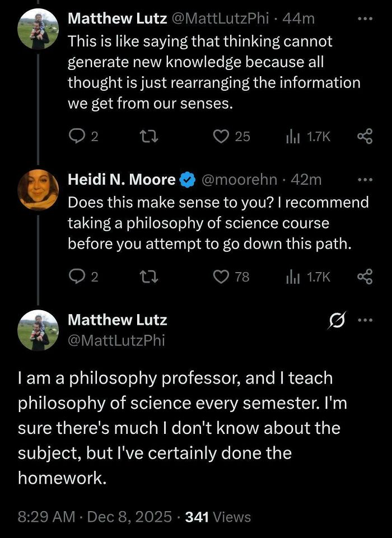This screenshot has width=392, height=538.
Task: Click the Grok icon on main tweet
Action: tap(337, 320)
